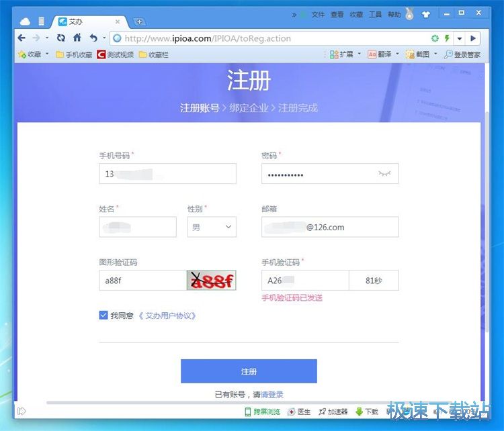
Task: Expand the 翻译 dropdown arrow
Action: pos(397,54)
